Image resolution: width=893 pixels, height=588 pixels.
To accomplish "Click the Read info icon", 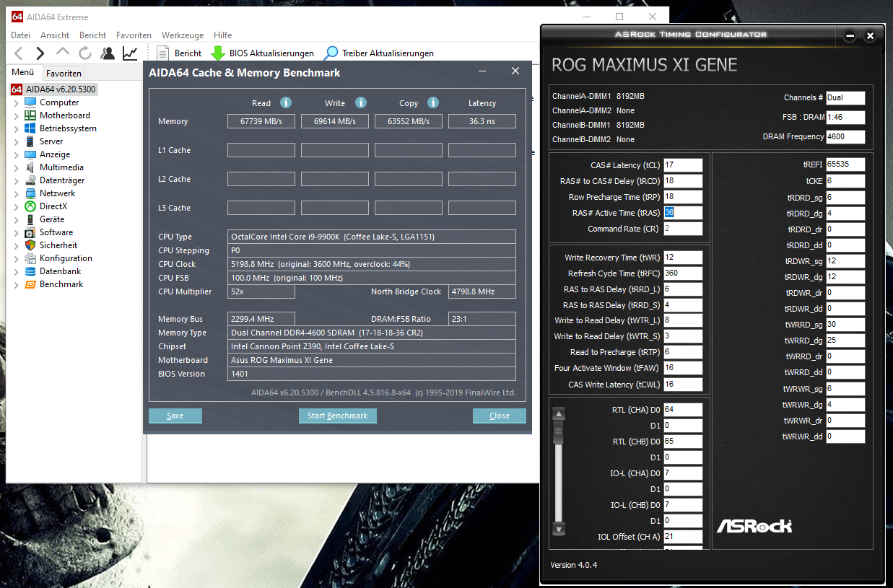I will tap(286, 102).
